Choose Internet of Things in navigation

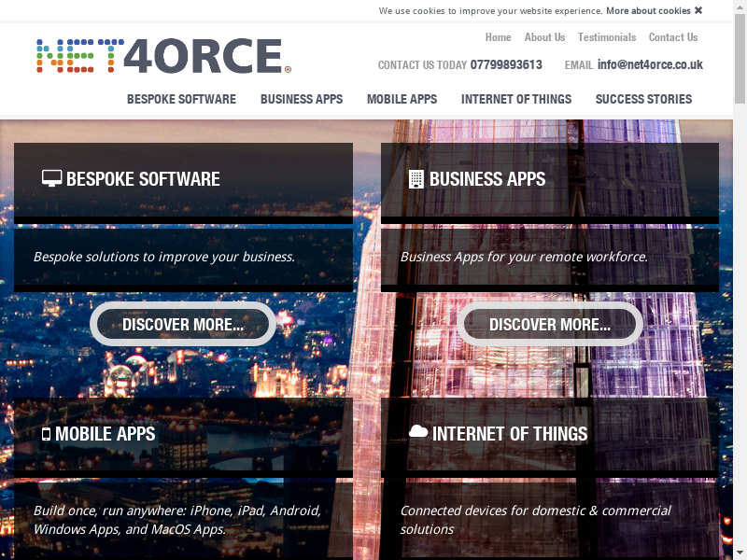tap(515, 99)
